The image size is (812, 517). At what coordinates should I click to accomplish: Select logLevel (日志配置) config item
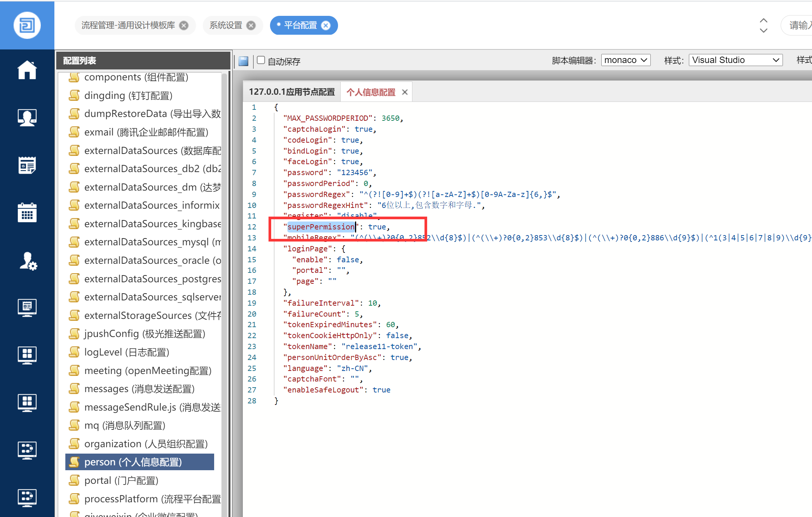point(127,352)
